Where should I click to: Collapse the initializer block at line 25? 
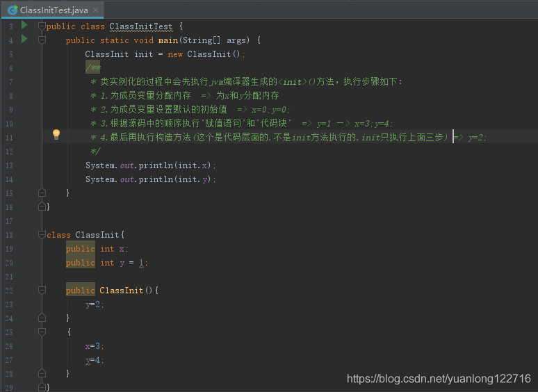(x=42, y=332)
